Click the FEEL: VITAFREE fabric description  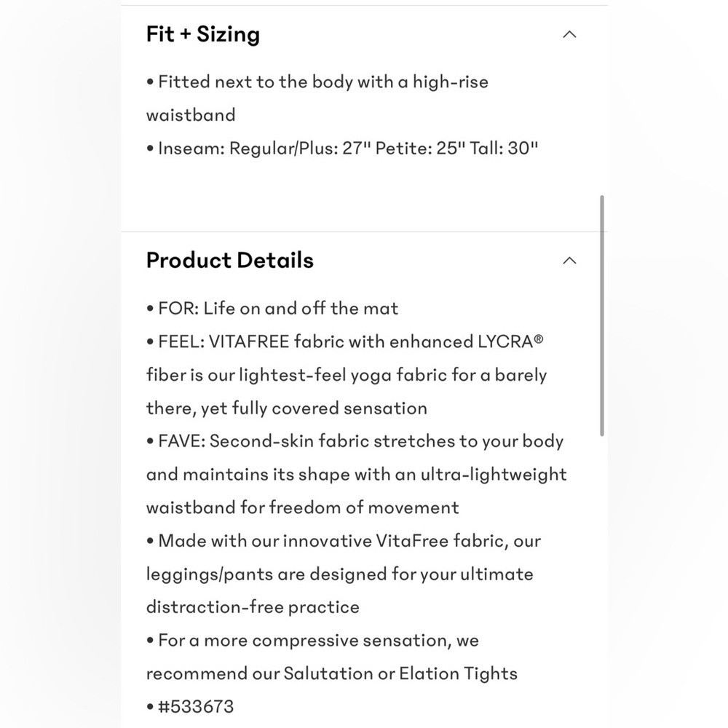[x=347, y=375]
